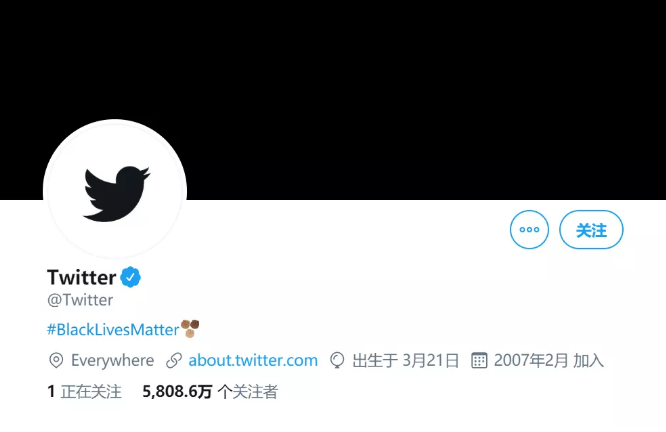Click the @Twitter handle text

pyautogui.click(x=80, y=300)
